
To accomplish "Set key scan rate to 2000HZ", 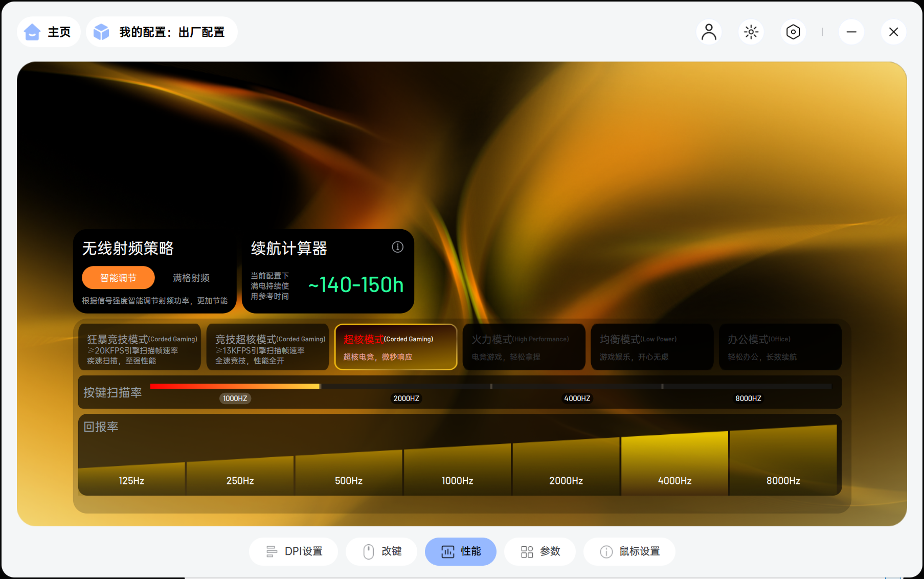I will pyautogui.click(x=406, y=398).
